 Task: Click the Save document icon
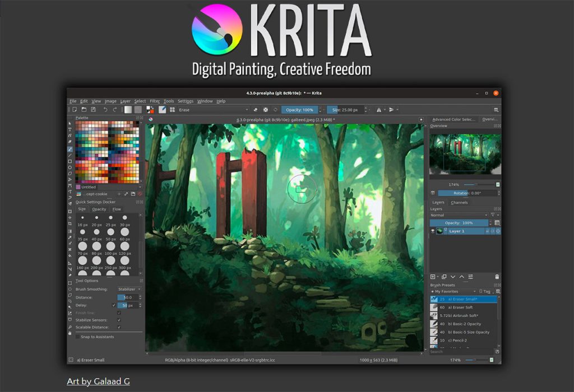[x=94, y=110]
